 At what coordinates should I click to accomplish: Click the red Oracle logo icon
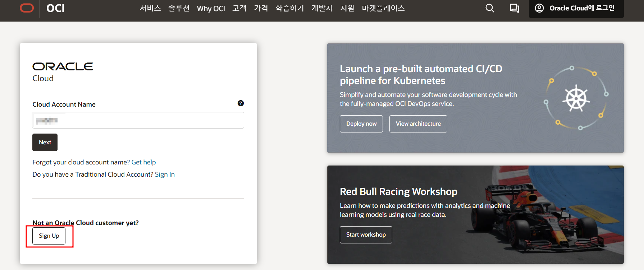pyautogui.click(x=27, y=8)
